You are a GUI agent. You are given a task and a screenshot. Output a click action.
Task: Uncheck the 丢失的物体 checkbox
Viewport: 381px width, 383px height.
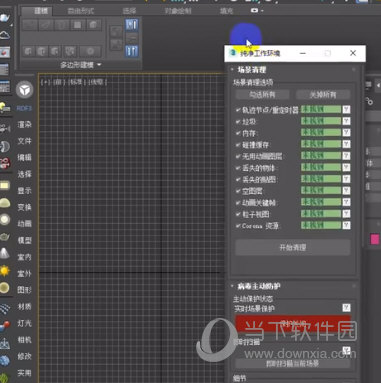(x=238, y=168)
